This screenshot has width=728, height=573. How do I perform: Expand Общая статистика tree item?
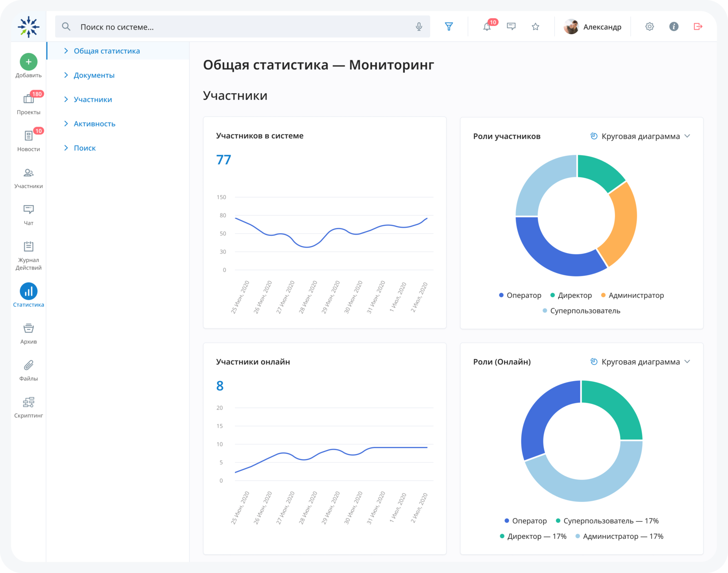(x=66, y=51)
